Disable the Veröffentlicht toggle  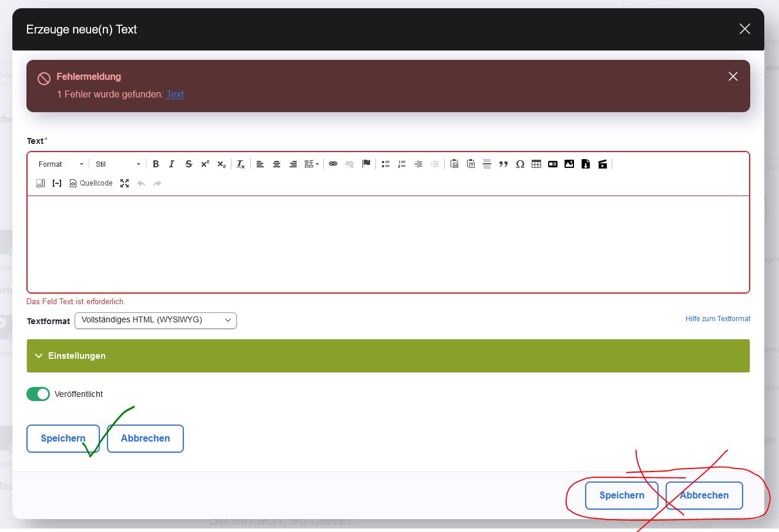38,394
